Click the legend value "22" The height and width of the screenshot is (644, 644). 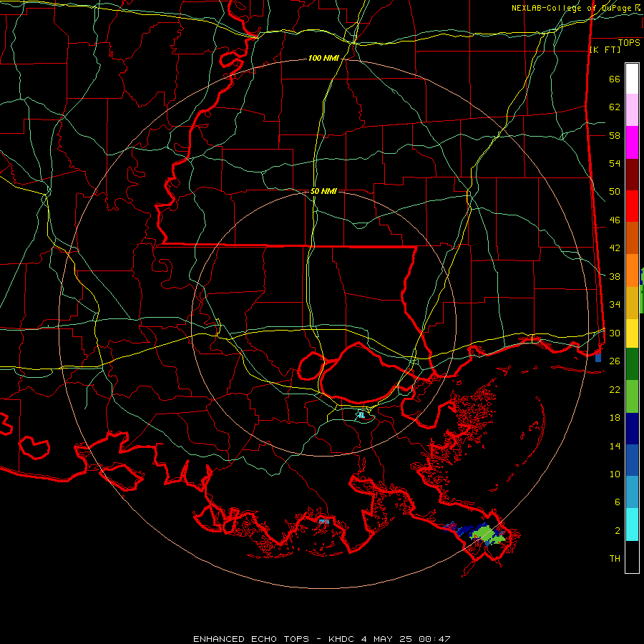(x=615, y=389)
